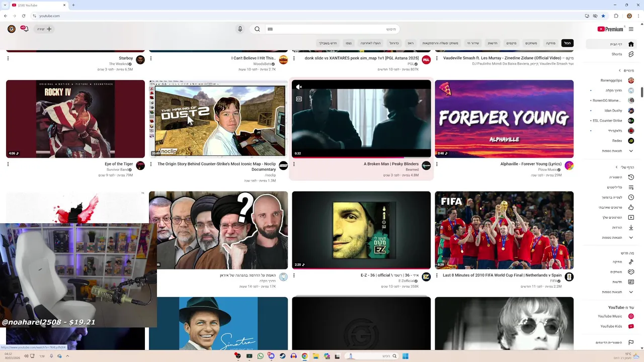Click the search magnifier button
This screenshot has width=644, height=362.
257,29
